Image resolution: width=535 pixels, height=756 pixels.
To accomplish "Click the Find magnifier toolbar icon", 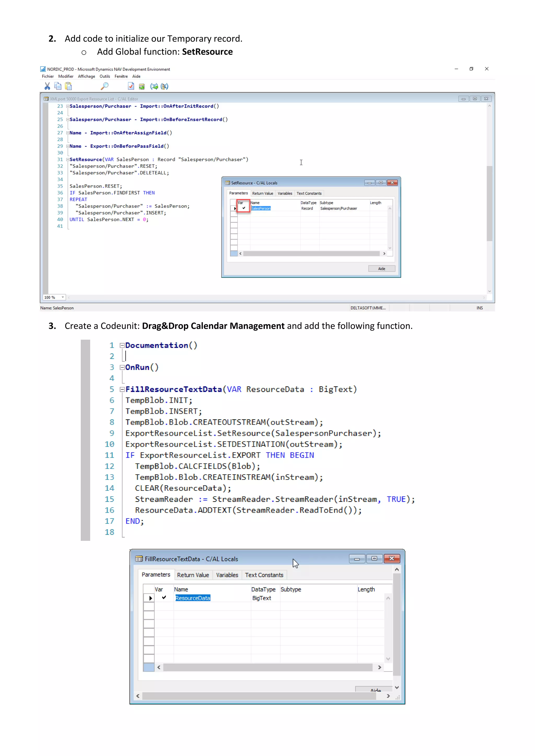I will pos(104,86).
